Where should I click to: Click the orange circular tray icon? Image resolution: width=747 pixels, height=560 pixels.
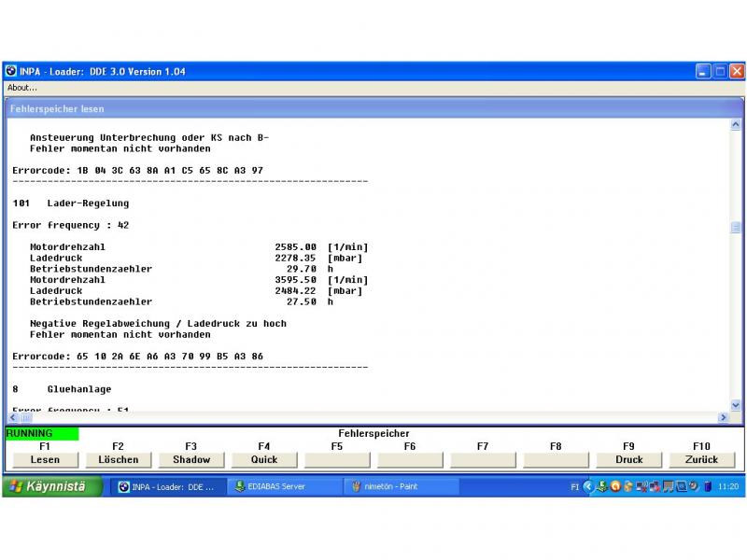point(615,486)
